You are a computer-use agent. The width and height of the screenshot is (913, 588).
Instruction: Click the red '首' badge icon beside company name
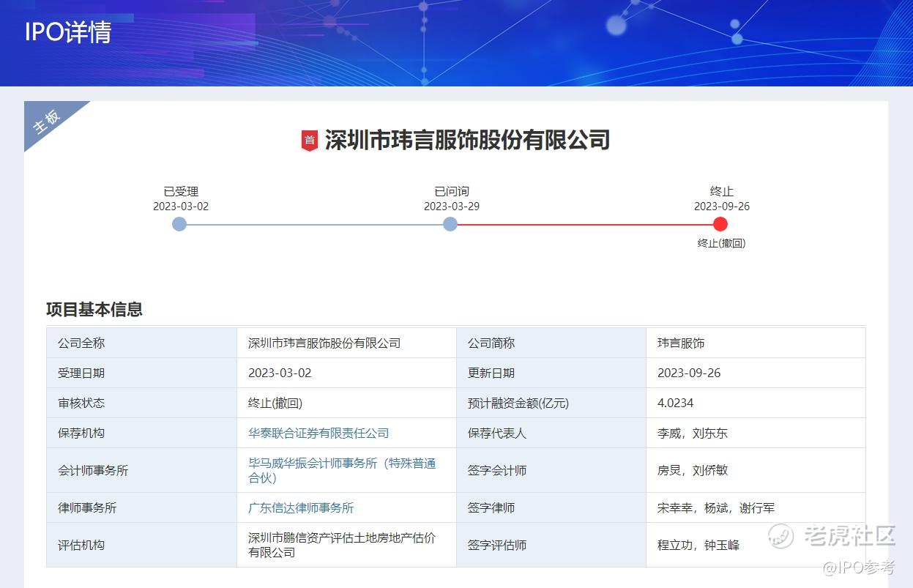point(310,140)
